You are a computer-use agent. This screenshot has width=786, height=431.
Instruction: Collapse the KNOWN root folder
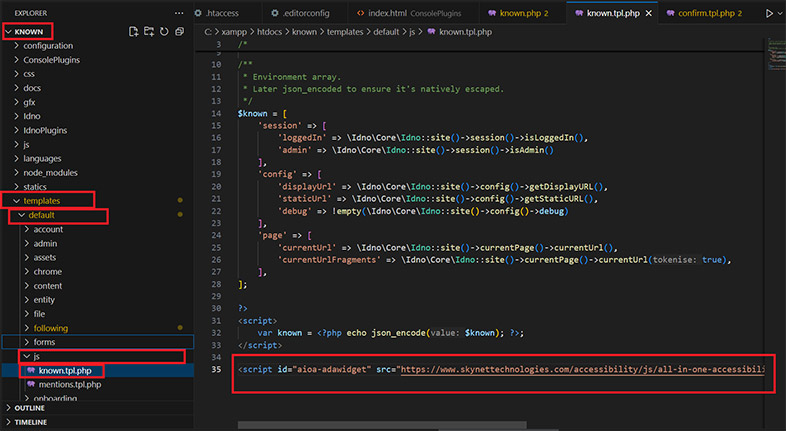tap(28, 32)
